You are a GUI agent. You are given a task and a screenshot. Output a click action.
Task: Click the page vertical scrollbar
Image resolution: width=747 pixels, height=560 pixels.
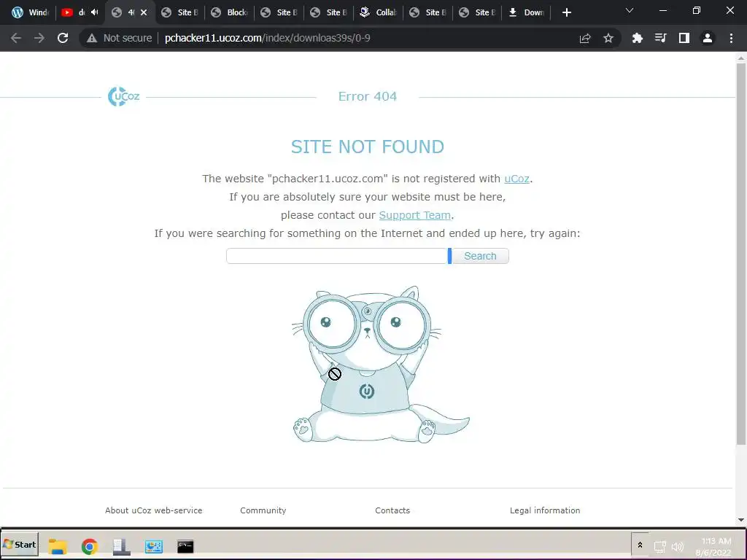(741, 254)
